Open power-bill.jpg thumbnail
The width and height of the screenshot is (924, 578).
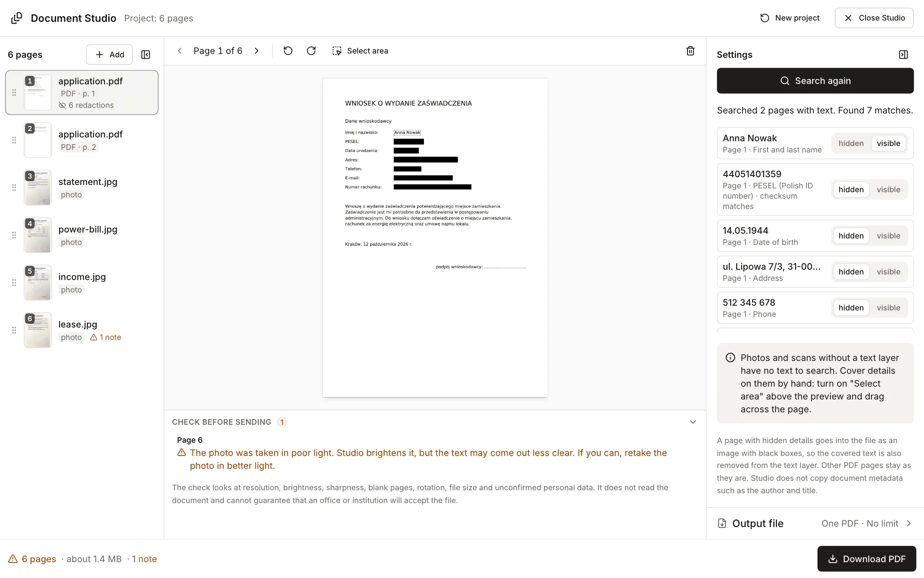coord(38,235)
